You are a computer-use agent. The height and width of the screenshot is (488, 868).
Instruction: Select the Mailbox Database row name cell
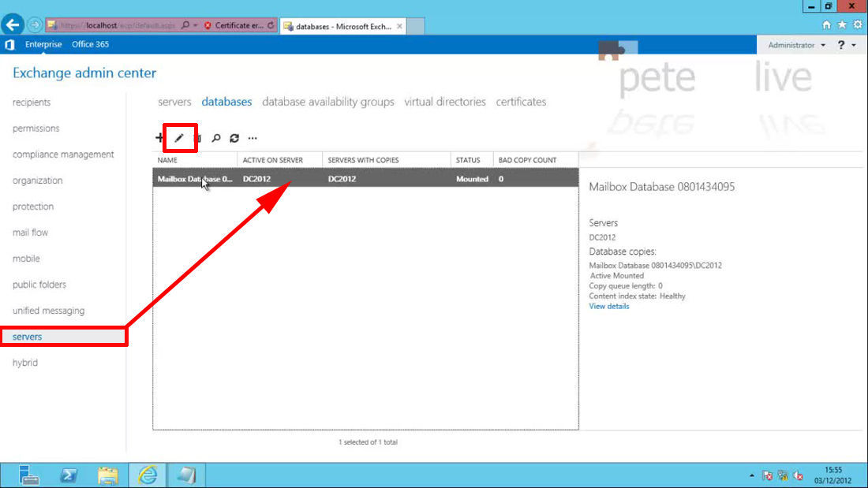[195, 179]
